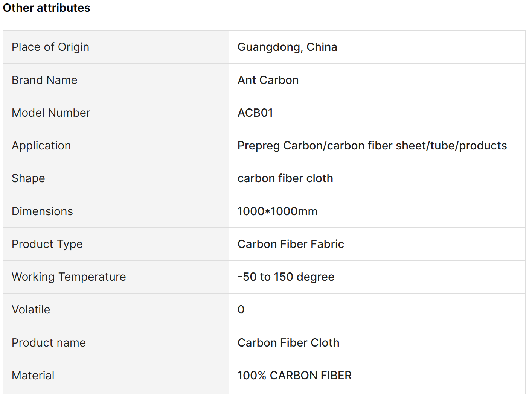
Task: Select the Shape label
Action: (x=28, y=178)
